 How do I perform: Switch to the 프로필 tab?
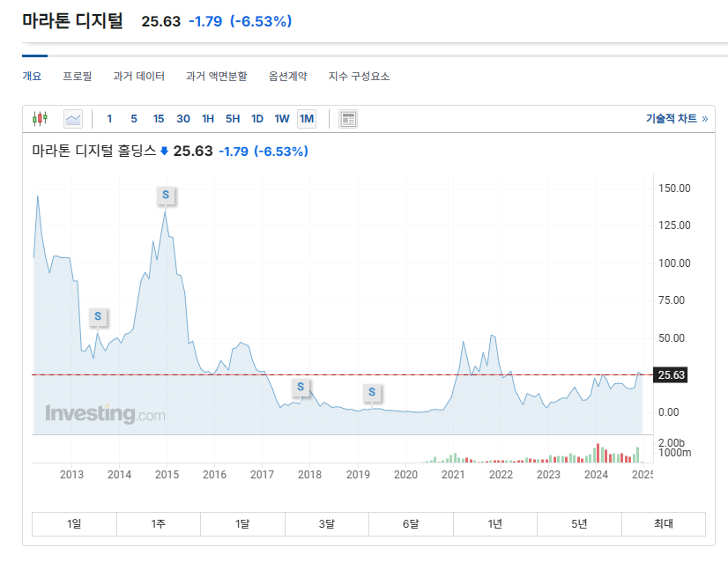tap(78, 76)
